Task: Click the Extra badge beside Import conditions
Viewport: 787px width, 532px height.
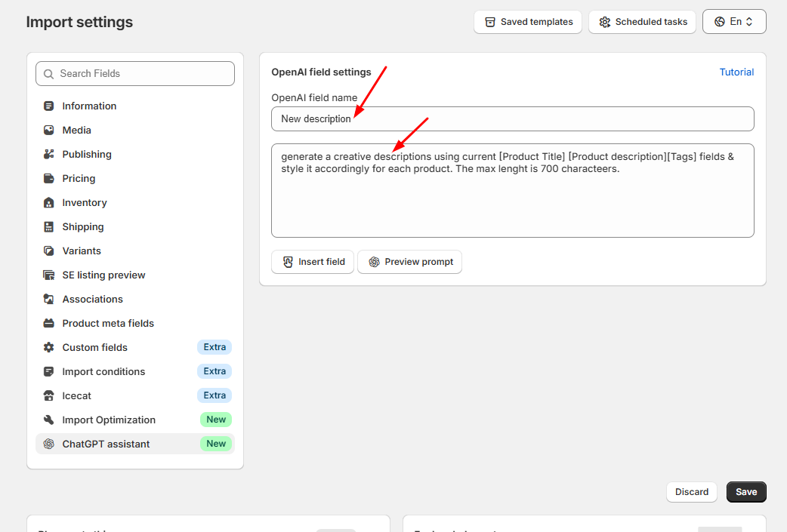Action: (x=214, y=371)
